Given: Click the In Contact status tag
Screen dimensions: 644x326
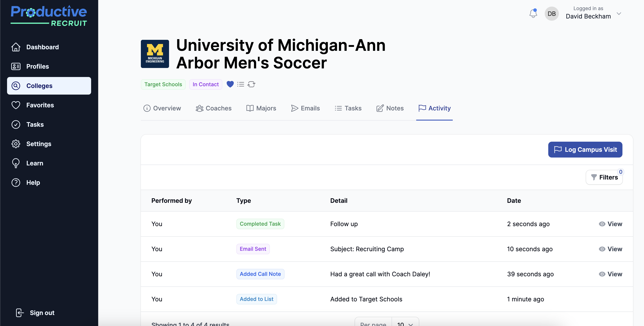Looking at the screenshot, I should [206, 84].
